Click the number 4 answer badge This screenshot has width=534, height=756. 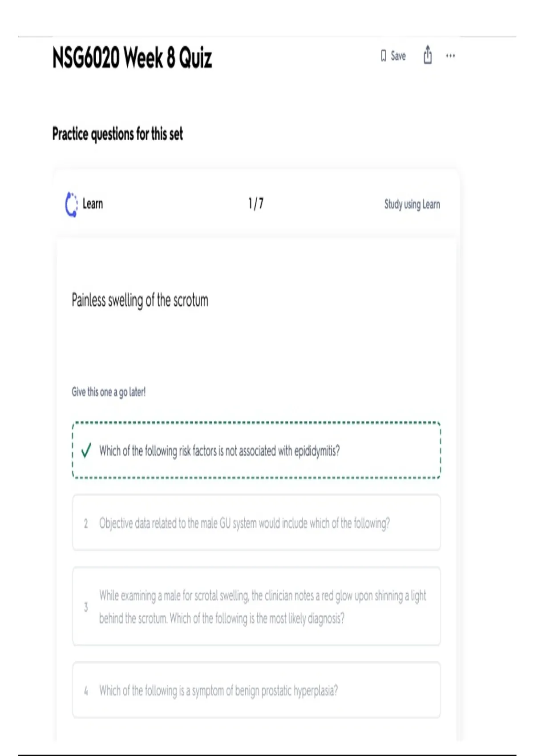point(86,691)
